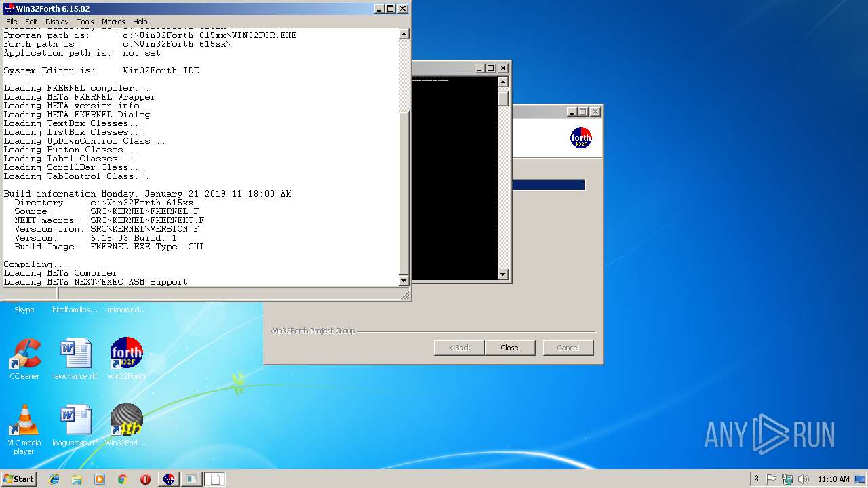Open the Macros menu
The height and width of the screenshot is (488, 868).
pyautogui.click(x=113, y=22)
